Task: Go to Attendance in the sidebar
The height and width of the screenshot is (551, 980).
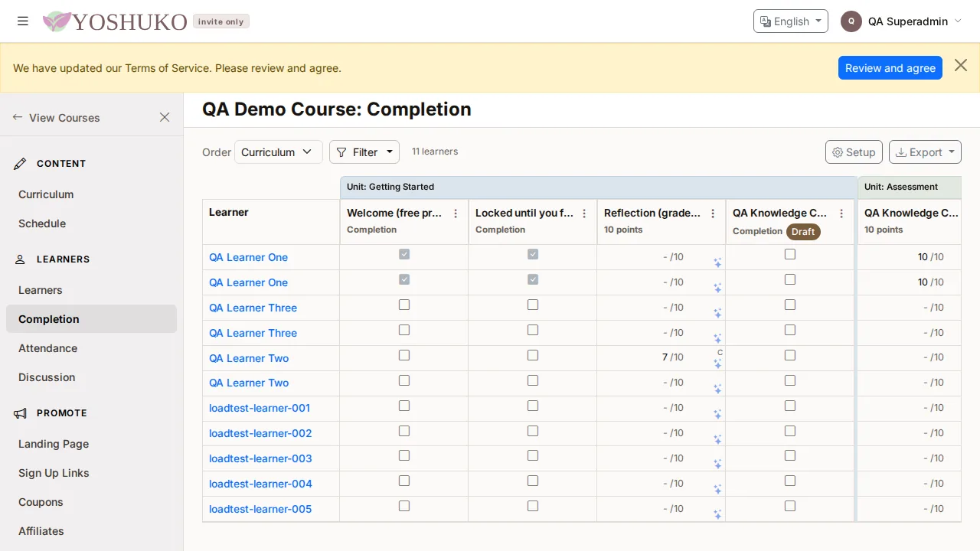Action: pos(47,348)
